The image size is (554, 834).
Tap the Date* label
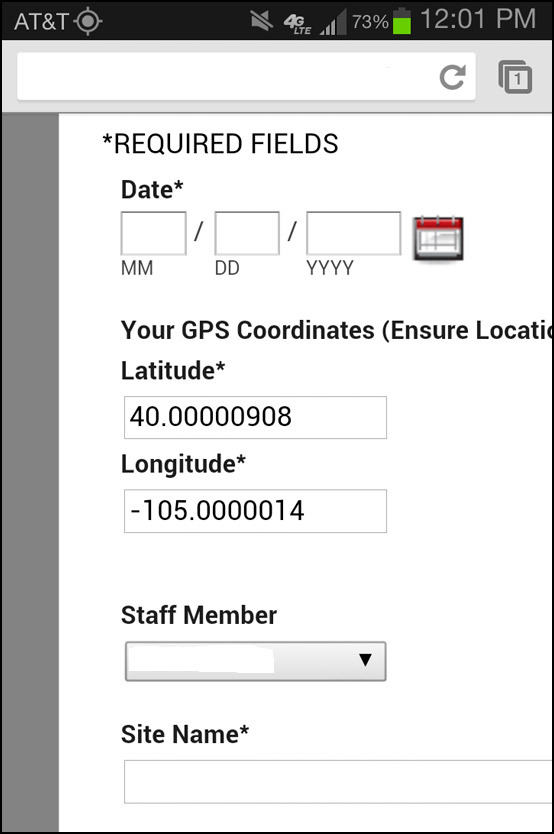click(152, 189)
